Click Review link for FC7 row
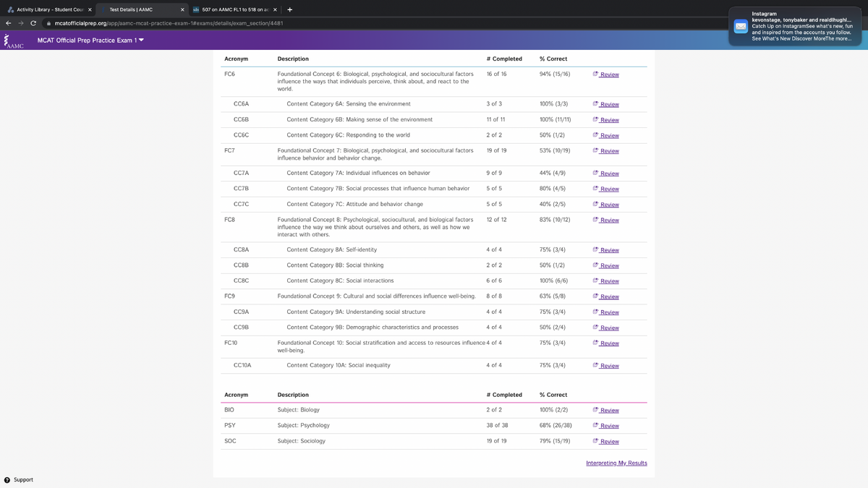Screen dimensions: 868x488 click(606, 151)
